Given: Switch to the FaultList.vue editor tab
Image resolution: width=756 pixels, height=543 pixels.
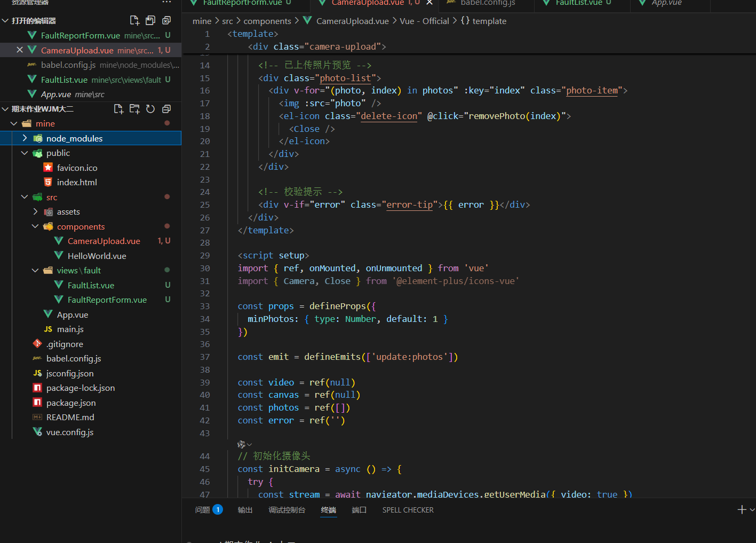Looking at the screenshot, I should [578, 3].
